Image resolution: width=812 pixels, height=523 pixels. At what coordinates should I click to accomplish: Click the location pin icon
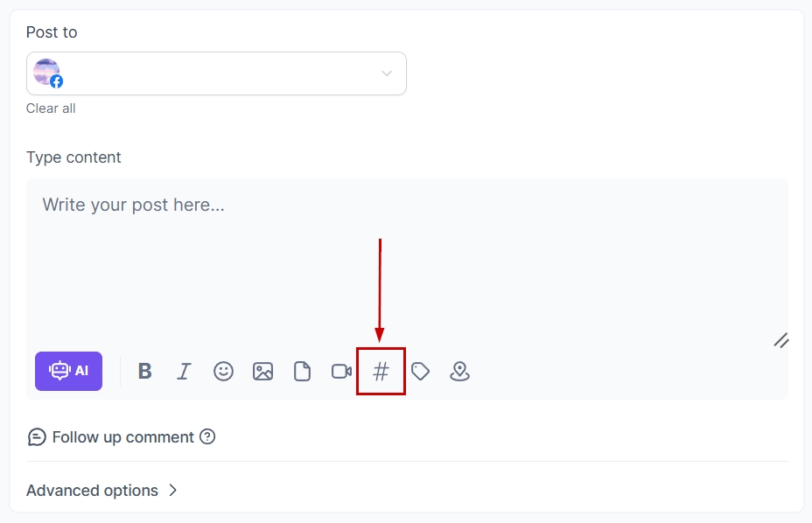click(459, 372)
